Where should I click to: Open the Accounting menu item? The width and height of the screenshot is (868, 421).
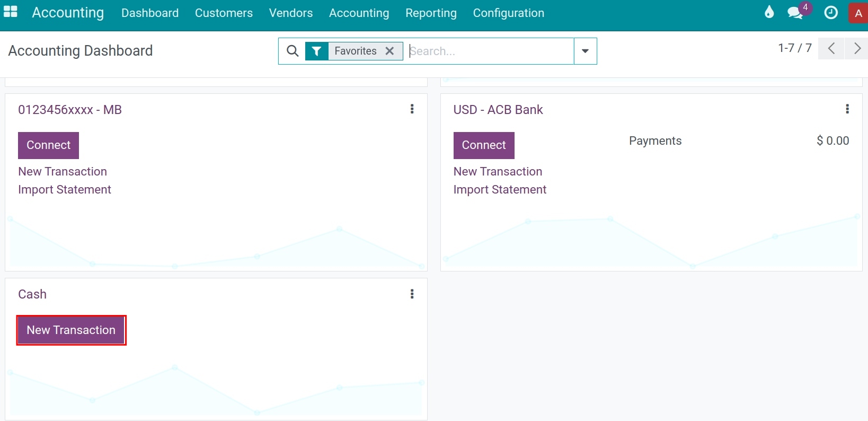(359, 13)
